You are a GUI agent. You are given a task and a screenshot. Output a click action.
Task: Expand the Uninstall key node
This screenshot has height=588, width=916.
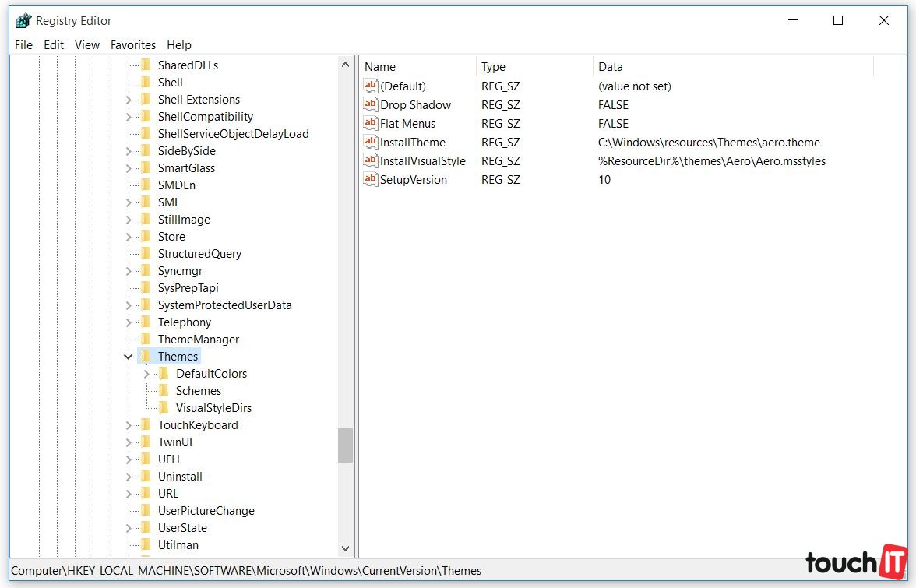click(129, 477)
